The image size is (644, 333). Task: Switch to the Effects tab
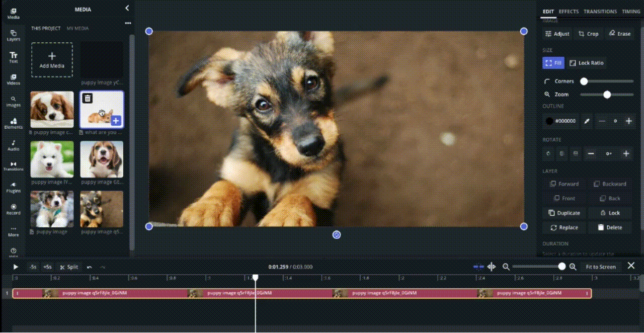coord(569,12)
